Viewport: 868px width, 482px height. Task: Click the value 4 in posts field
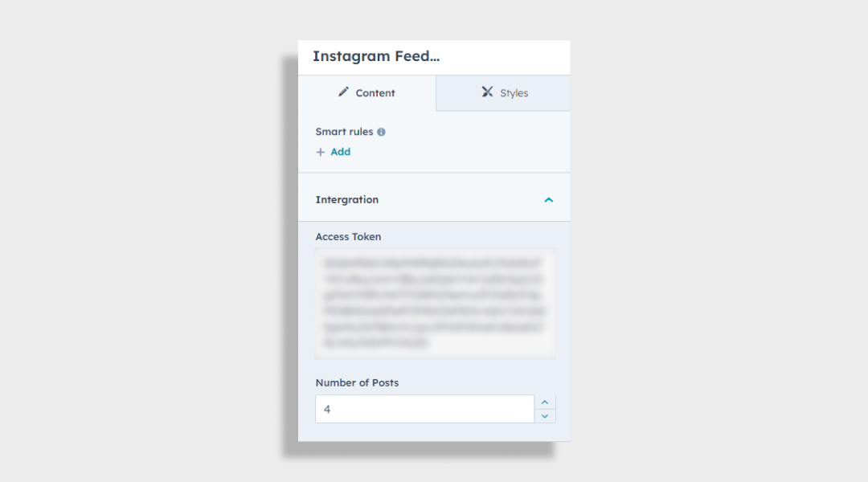pyautogui.click(x=327, y=409)
